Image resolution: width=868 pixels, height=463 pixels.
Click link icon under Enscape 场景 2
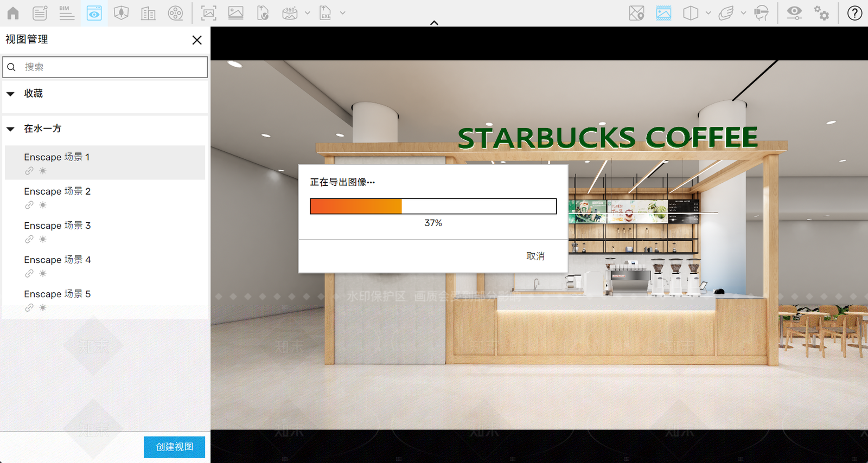pyautogui.click(x=29, y=205)
